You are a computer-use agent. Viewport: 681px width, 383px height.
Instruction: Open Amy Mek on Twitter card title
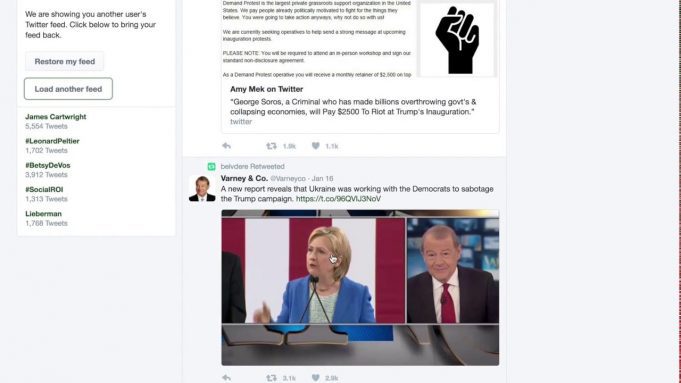pos(266,89)
